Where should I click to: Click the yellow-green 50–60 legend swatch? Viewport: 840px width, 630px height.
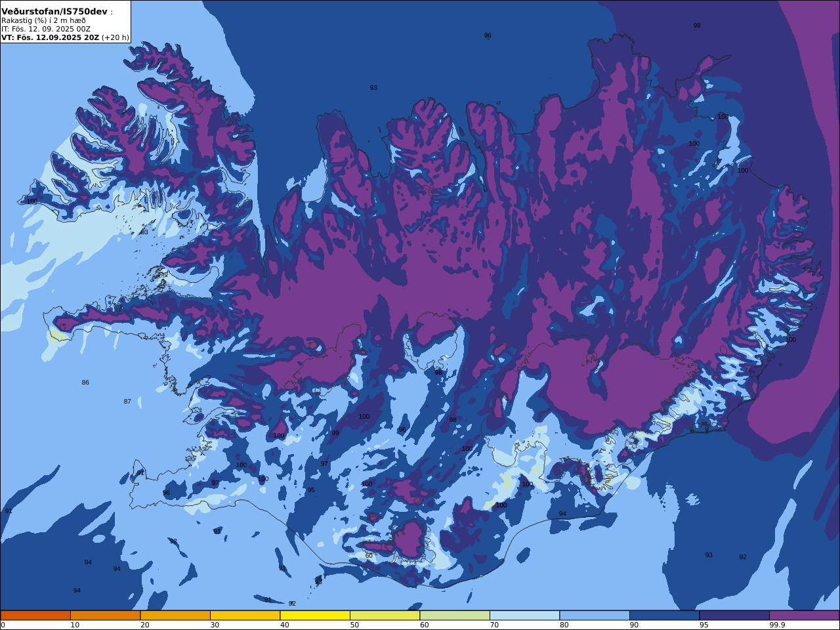click(x=385, y=616)
